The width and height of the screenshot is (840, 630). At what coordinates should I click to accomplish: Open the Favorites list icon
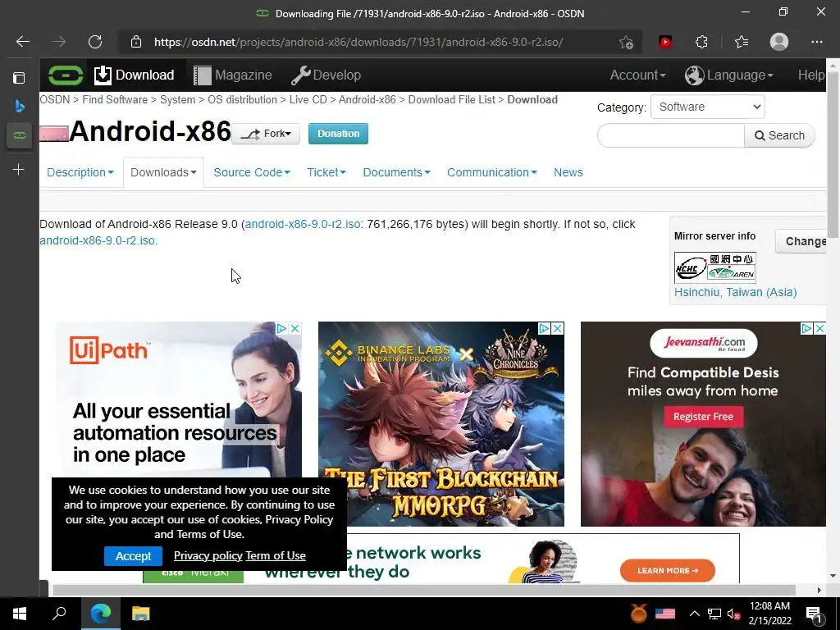tap(742, 42)
